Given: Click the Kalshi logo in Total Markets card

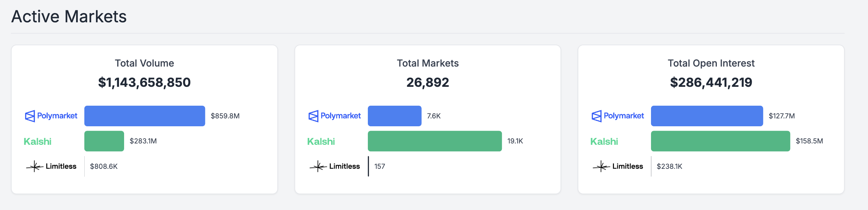Looking at the screenshot, I should click(x=321, y=141).
